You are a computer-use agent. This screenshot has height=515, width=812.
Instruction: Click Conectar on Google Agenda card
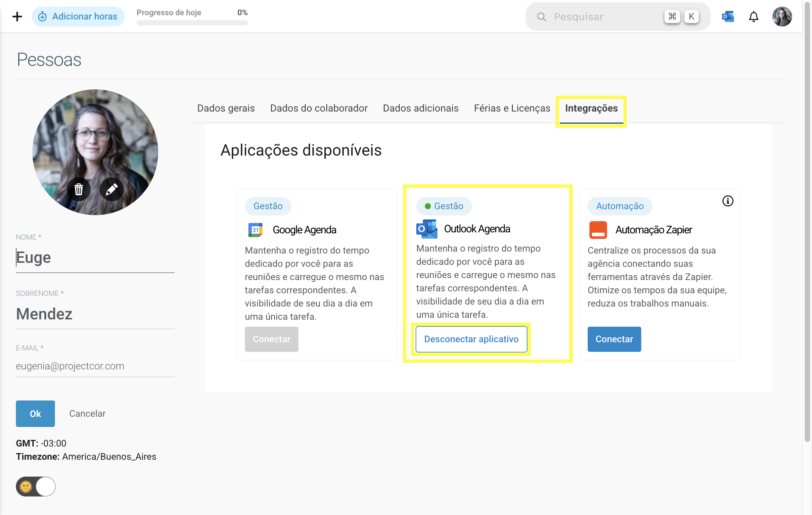(x=271, y=339)
